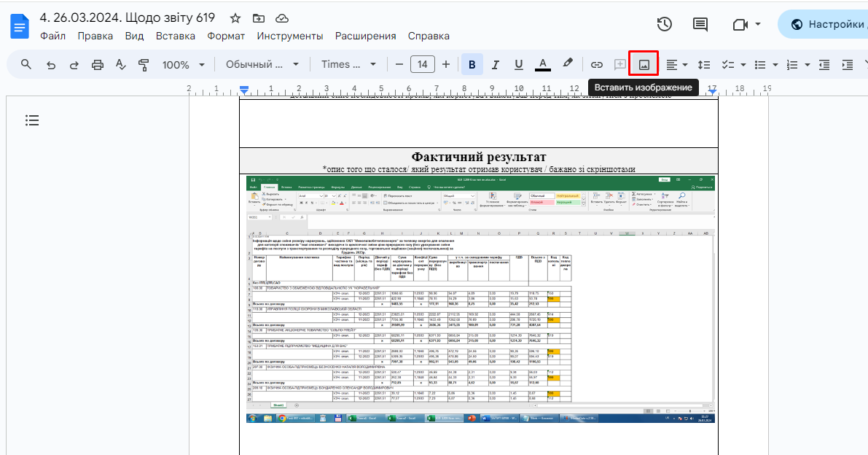The height and width of the screenshot is (455, 868).
Task: Show the document outline icon
Action: click(32, 120)
